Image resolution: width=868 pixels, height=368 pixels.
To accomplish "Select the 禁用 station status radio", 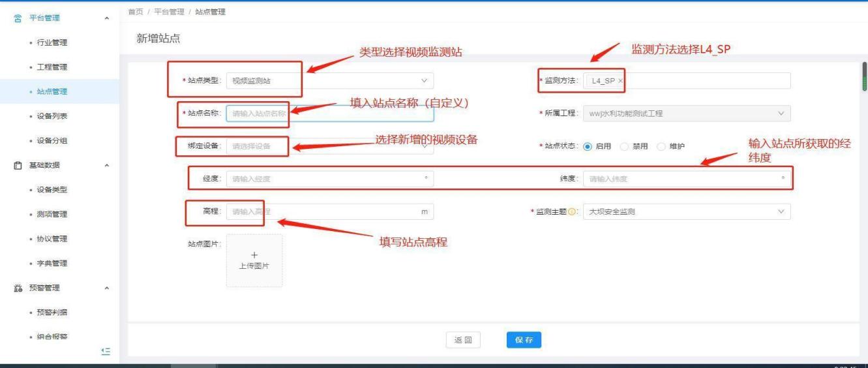I will point(624,146).
